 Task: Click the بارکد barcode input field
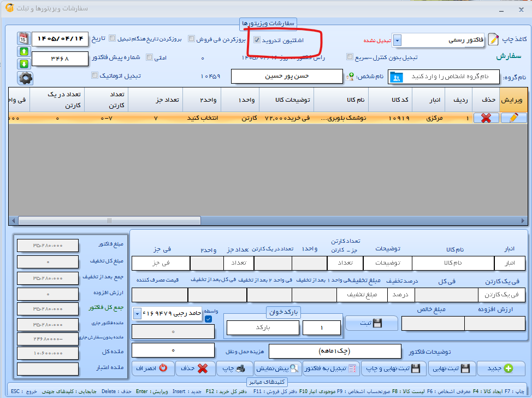pos(263,327)
